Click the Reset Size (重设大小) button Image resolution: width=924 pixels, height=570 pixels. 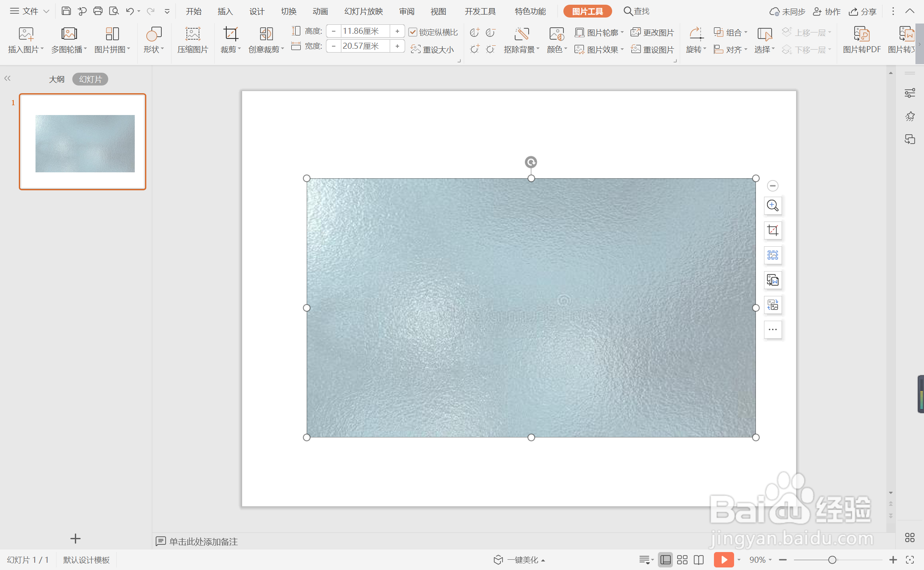click(x=432, y=50)
